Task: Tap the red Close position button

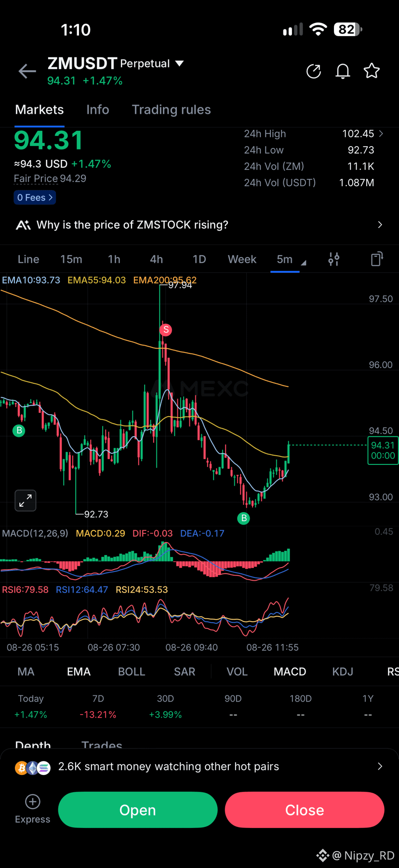Action: pos(305,810)
